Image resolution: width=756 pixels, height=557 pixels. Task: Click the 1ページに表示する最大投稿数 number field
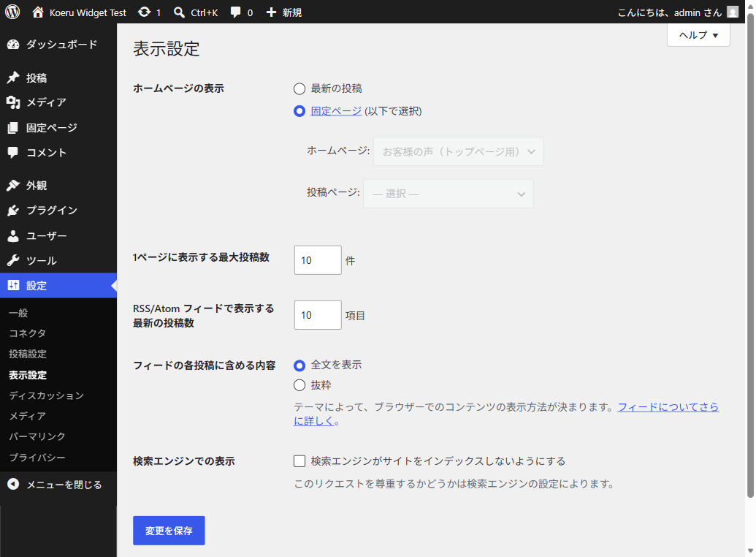(318, 260)
